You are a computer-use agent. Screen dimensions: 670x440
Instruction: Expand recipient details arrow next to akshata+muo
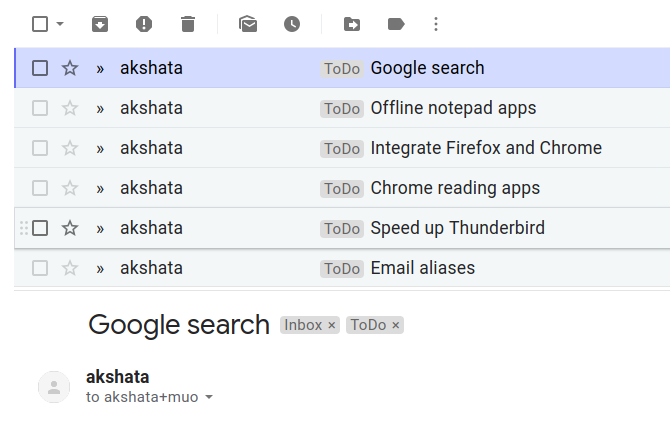tap(209, 398)
